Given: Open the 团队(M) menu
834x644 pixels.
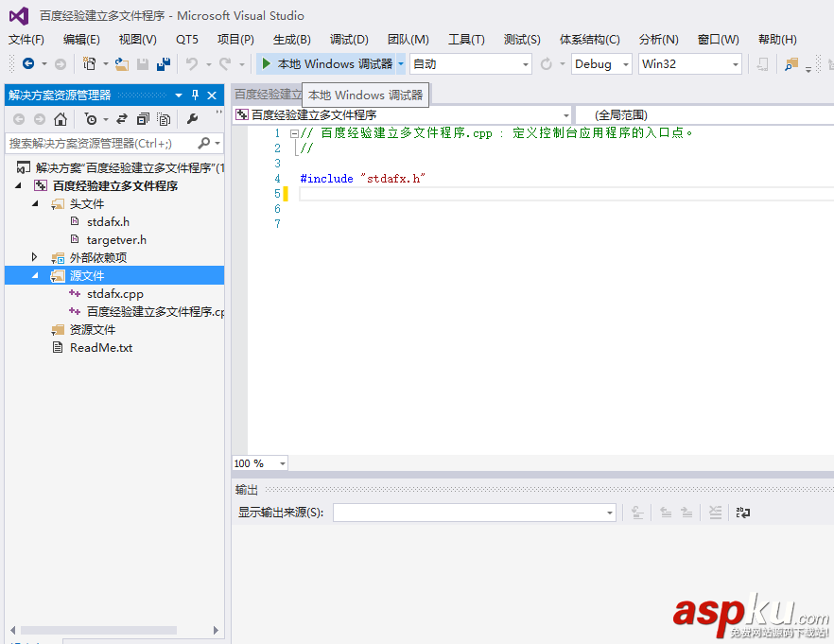Looking at the screenshot, I should point(408,40).
